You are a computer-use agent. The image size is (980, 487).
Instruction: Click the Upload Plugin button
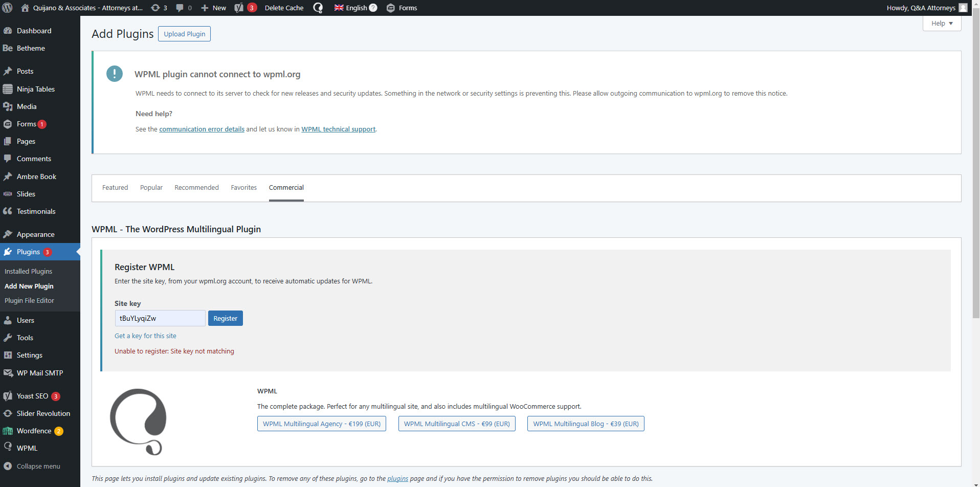[184, 34]
